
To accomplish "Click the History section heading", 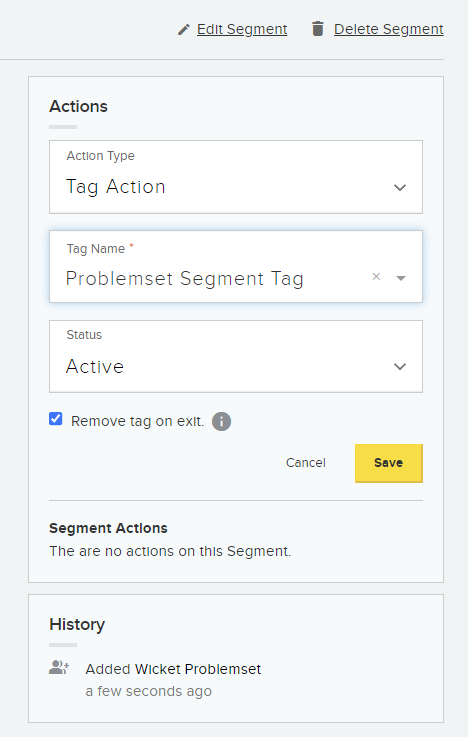I will (x=77, y=625).
